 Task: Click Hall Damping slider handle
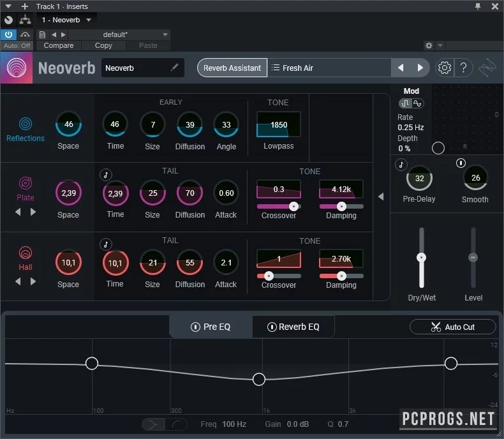click(341, 276)
